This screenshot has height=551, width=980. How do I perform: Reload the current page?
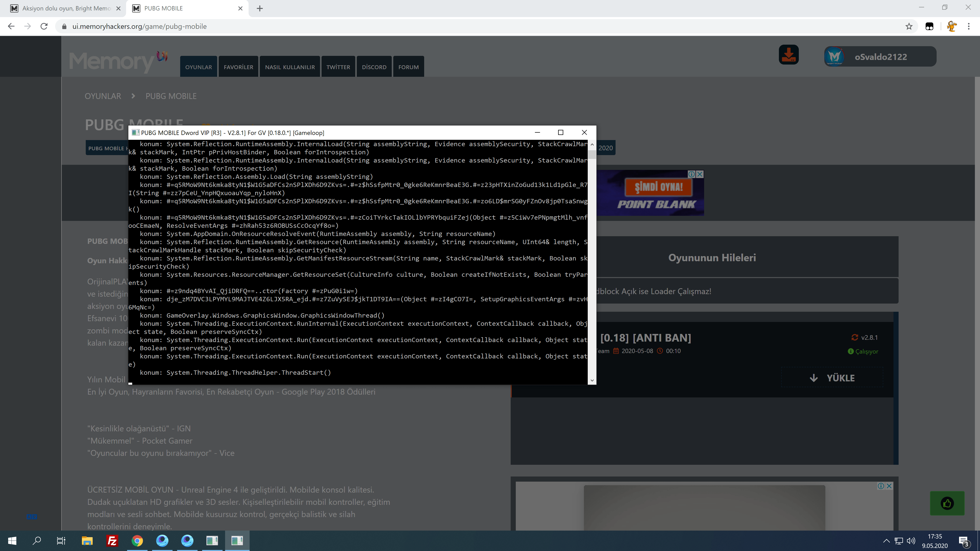(x=44, y=26)
